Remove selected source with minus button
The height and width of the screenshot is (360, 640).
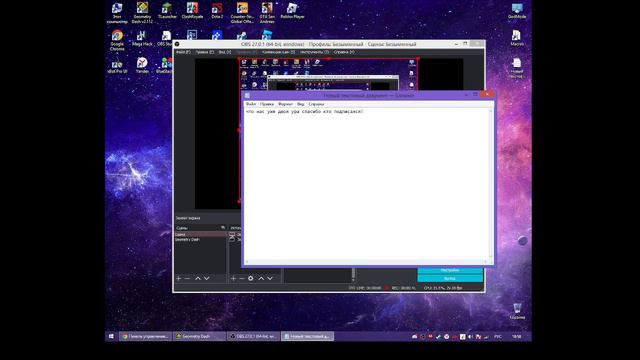pyautogui.click(x=242, y=278)
